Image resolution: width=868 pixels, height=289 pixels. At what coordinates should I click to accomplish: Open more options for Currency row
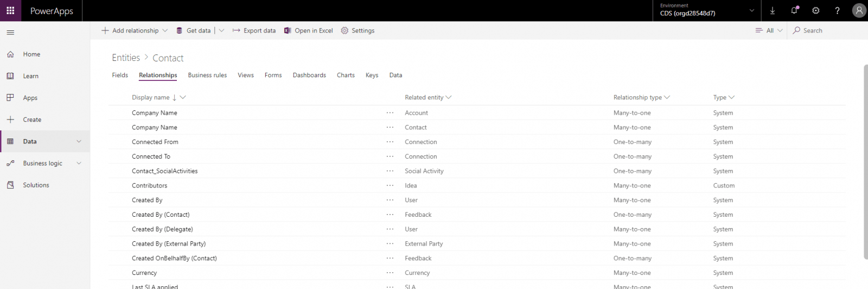click(x=390, y=273)
